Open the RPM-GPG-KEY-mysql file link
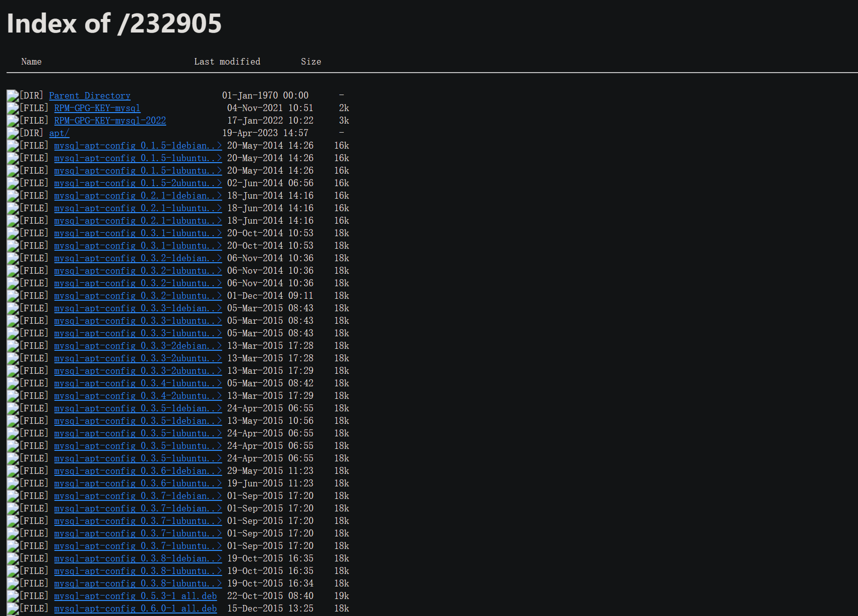 coord(97,108)
